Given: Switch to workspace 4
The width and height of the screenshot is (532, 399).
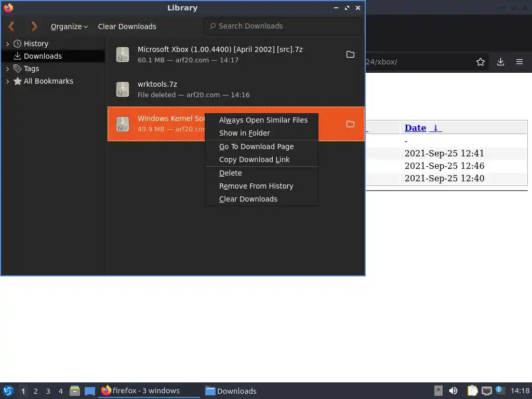Looking at the screenshot, I should click(x=61, y=391).
